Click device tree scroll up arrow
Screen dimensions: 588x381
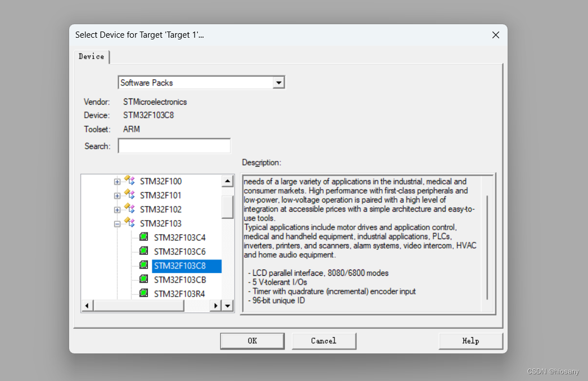228,181
